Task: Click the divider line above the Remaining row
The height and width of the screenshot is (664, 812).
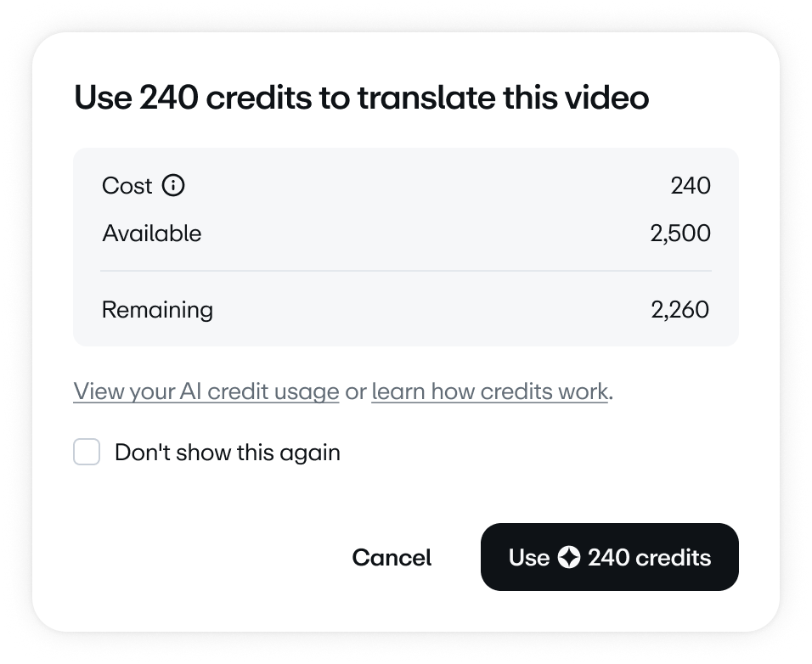Action: (x=405, y=271)
